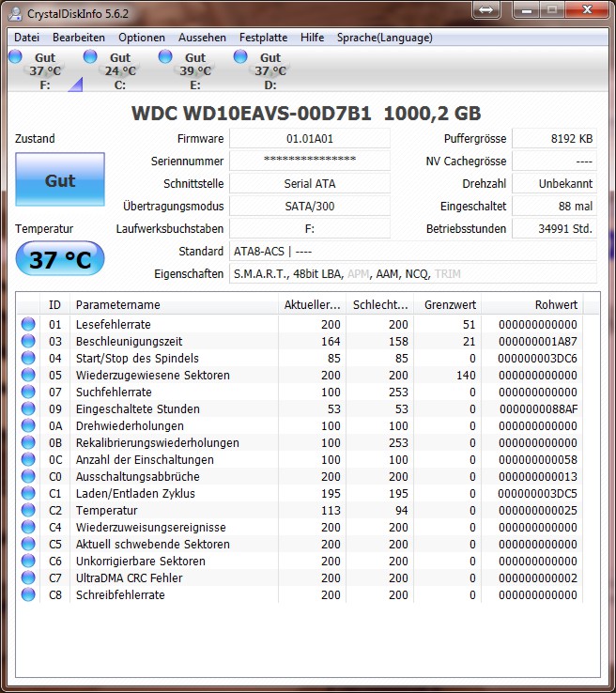Click raw value 000000000002 in UltraDMA row

(x=538, y=577)
